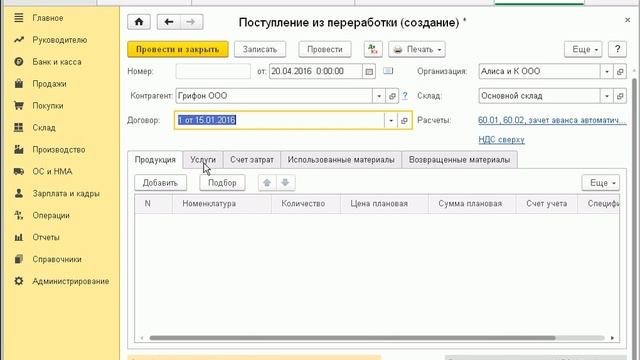Expand the Склад dropdown arrow
640x360 pixels.
point(607,96)
